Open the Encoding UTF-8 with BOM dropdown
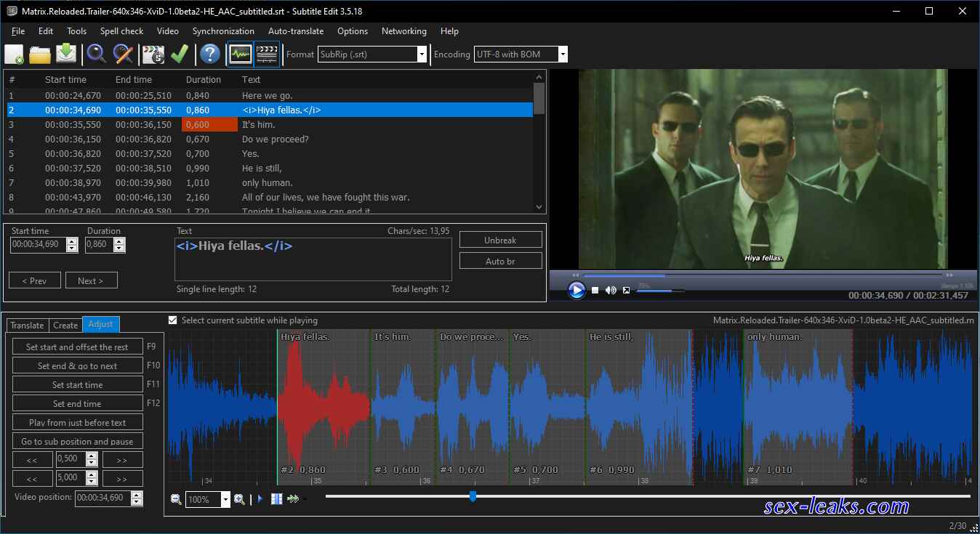The width and height of the screenshot is (980, 534). click(x=563, y=54)
